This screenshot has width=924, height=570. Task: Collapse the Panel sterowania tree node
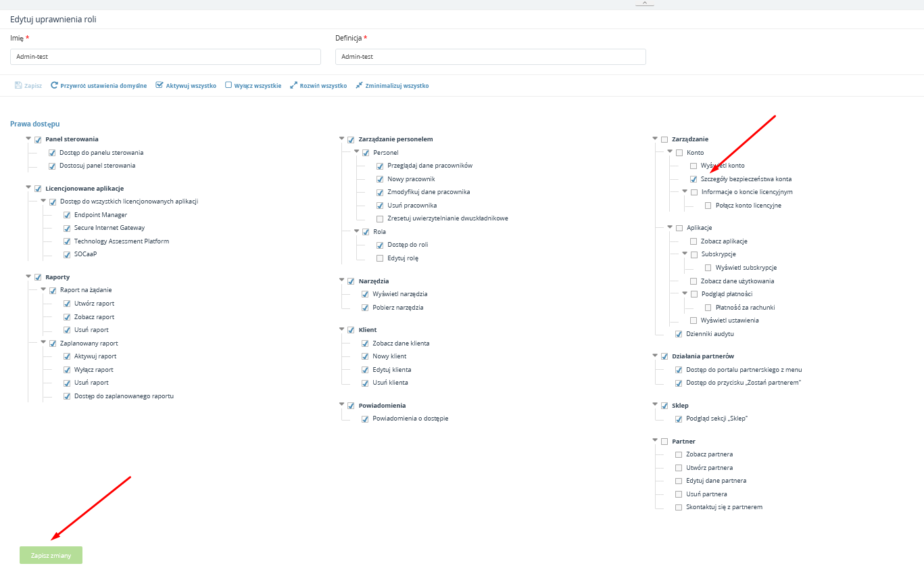click(28, 139)
